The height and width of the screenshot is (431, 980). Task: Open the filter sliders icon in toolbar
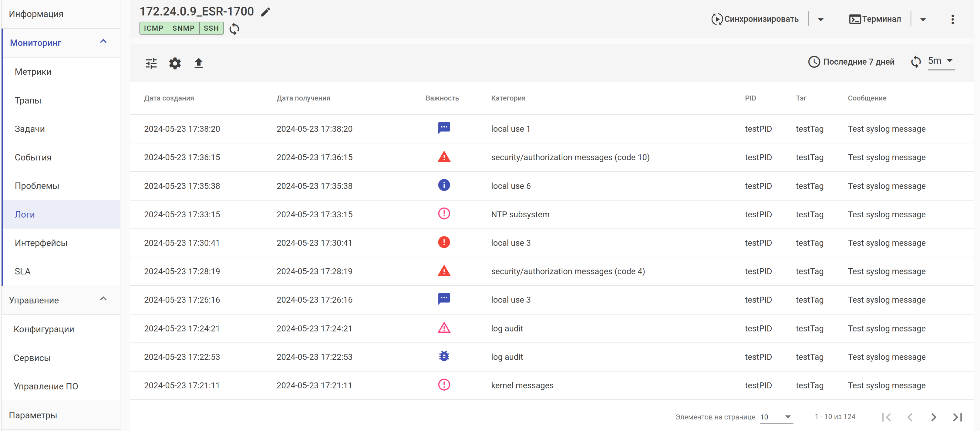click(151, 63)
